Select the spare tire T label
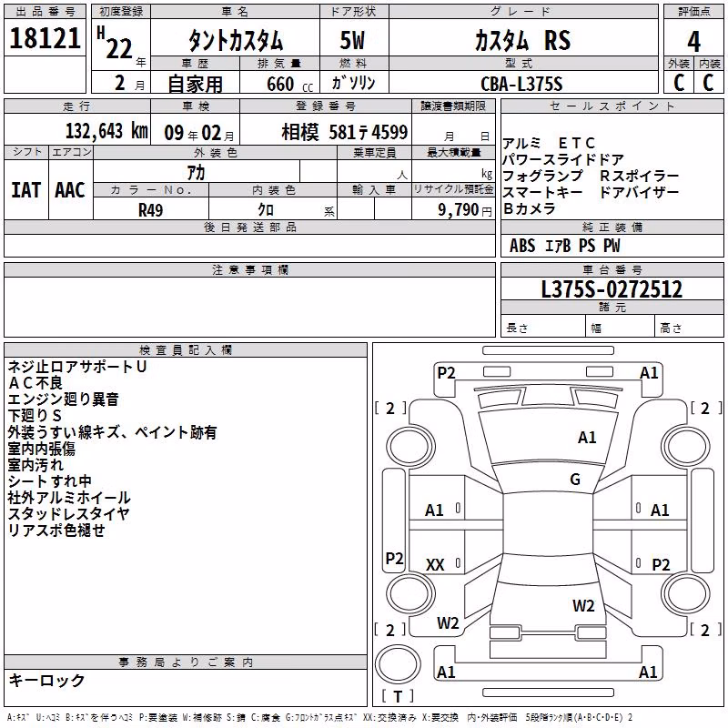728x728 pixels. pyautogui.click(x=398, y=695)
